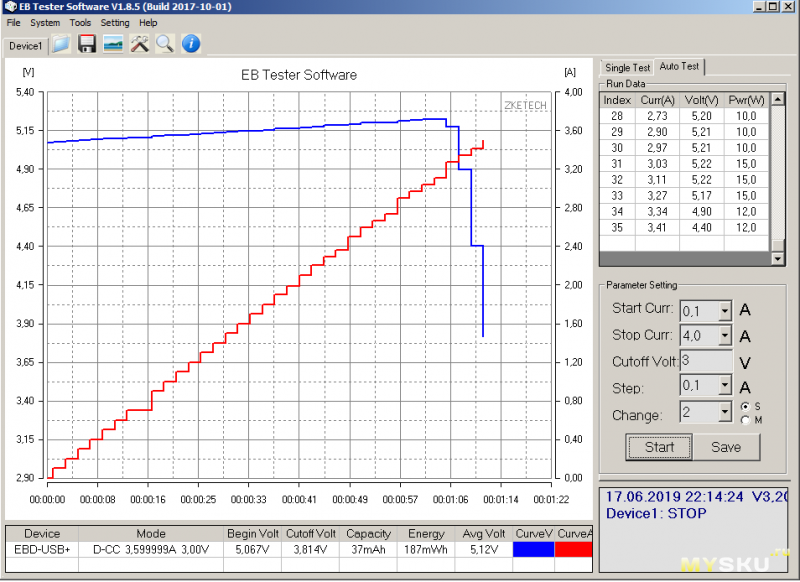The width and height of the screenshot is (800, 582).
Task: Open the Tools menu
Action: click(x=80, y=23)
